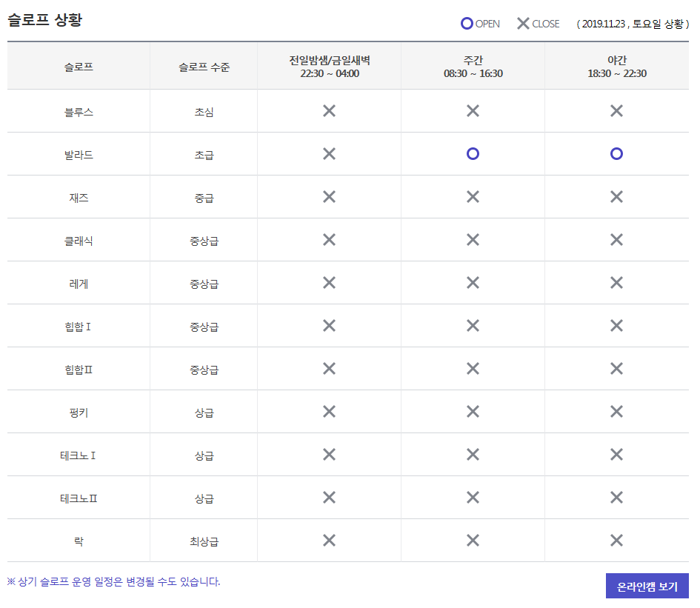700x608 pixels.
Task: Select the 클래식 slope name
Action: tap(79, 241)
